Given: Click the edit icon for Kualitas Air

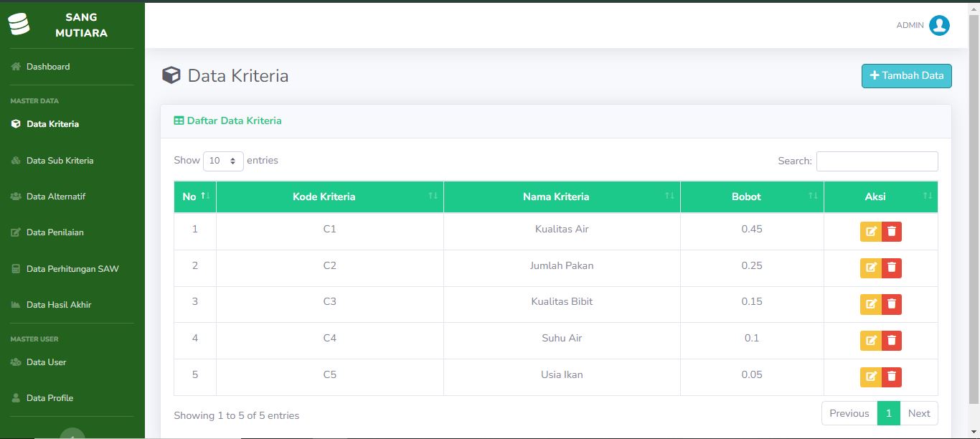Looking at the screenshot, I should pos(871,232).
